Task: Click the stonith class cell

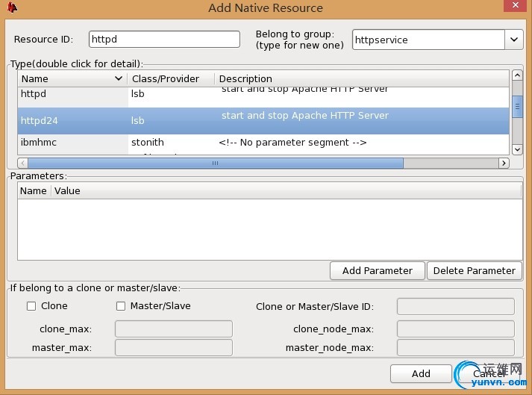Action: [148, 143]
